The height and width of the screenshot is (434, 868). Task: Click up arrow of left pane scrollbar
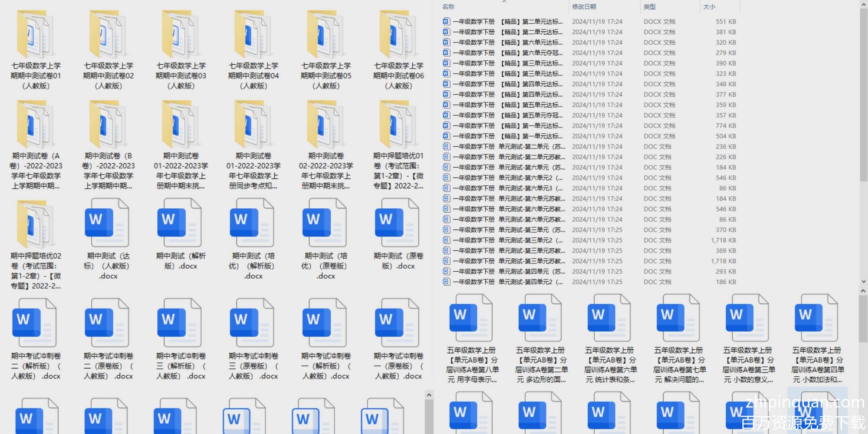(429, 395)
